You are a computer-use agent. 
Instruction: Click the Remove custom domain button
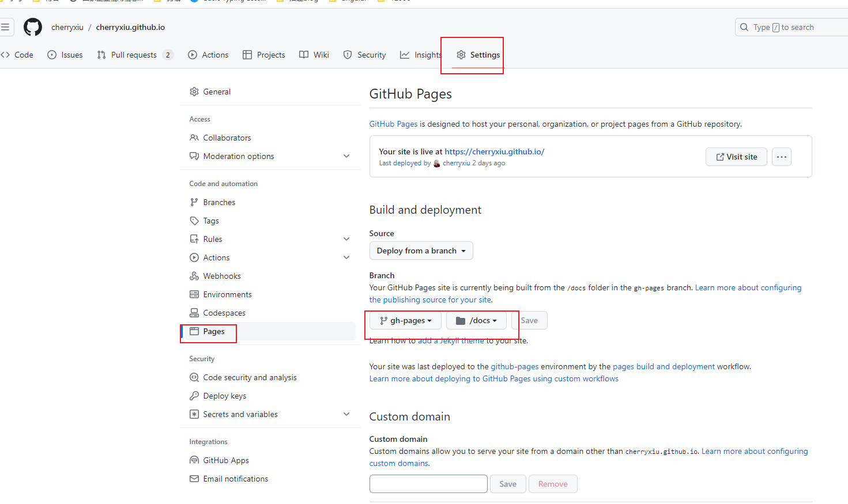pos(553,484)
